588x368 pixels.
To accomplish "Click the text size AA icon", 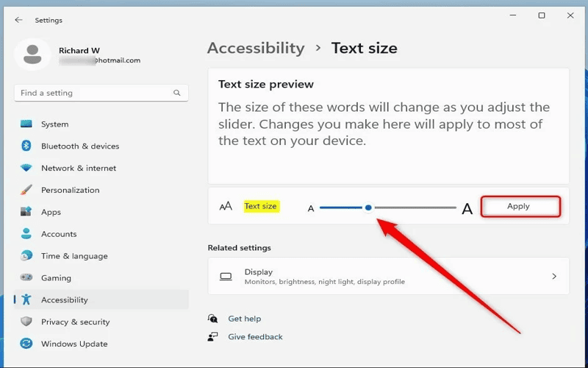I will tap(226, 206).
